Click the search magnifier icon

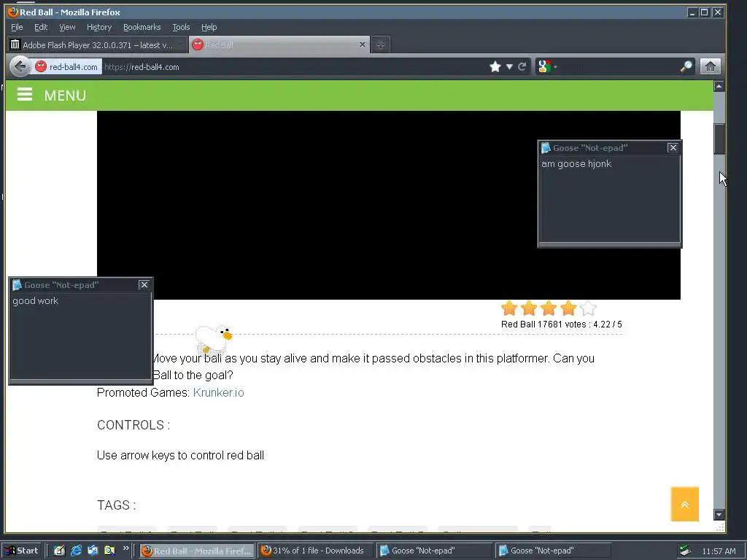[x=686, y=66]
